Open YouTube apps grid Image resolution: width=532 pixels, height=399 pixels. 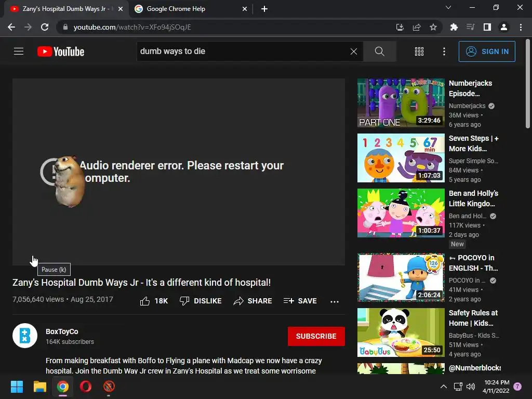tap(419, 51)
